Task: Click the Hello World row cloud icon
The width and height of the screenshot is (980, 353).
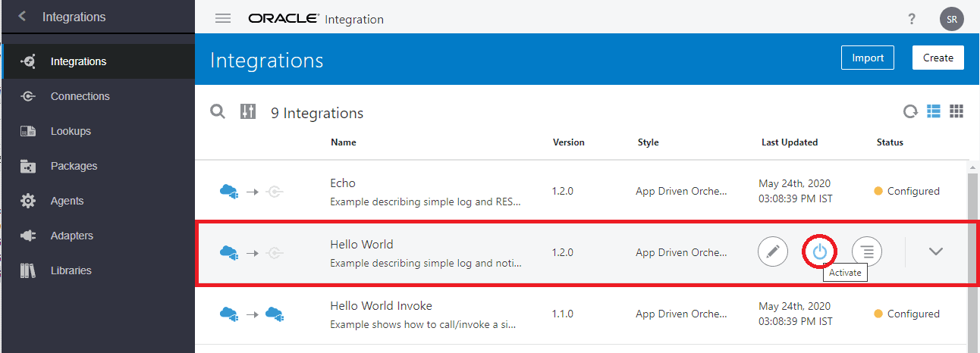Action: tap(228, 252)
